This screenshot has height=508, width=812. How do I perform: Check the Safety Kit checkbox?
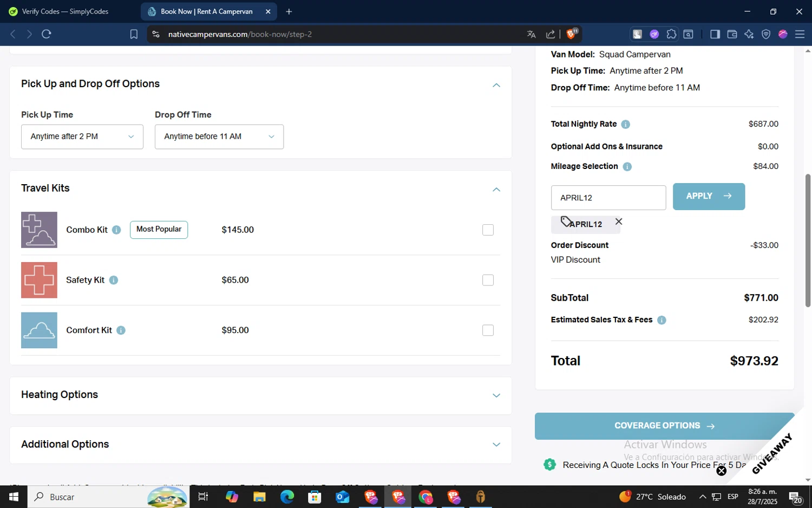click(488, 280)
